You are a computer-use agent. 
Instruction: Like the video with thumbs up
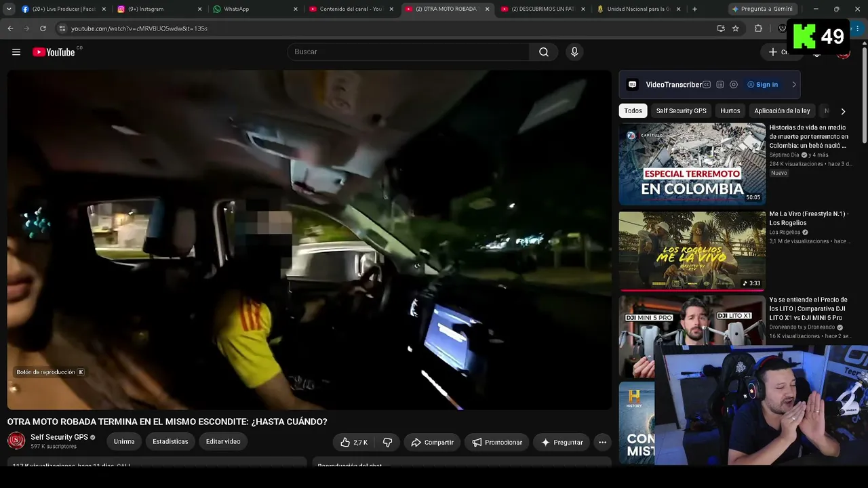pyautogui.click(x=354, y=442)
